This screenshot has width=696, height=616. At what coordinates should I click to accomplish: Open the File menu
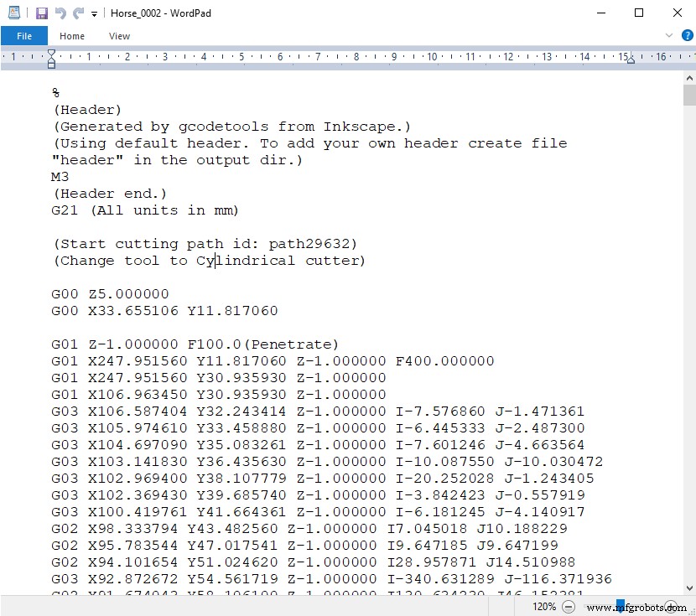pos(24,35)
